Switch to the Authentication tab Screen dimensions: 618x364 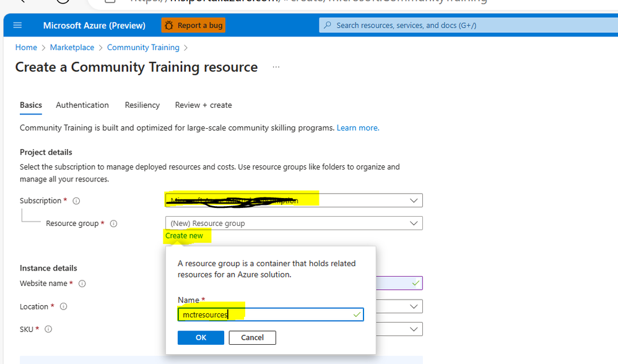[x=82, y=105]
